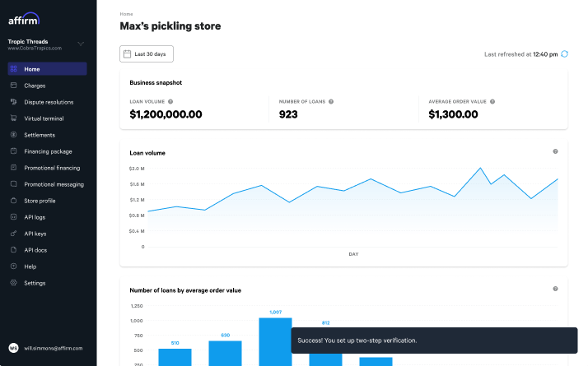
Task: Click the info icon beside Number of Loans
Action: tap(331, 101)
